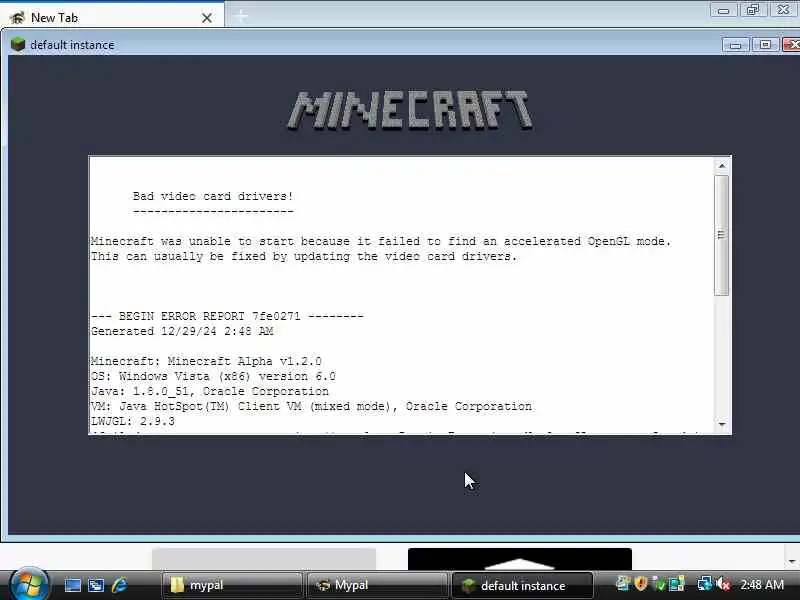Click the 'OS: Windows Vista (x86)' line
The image size is (800, 600).
coord(213,377)
